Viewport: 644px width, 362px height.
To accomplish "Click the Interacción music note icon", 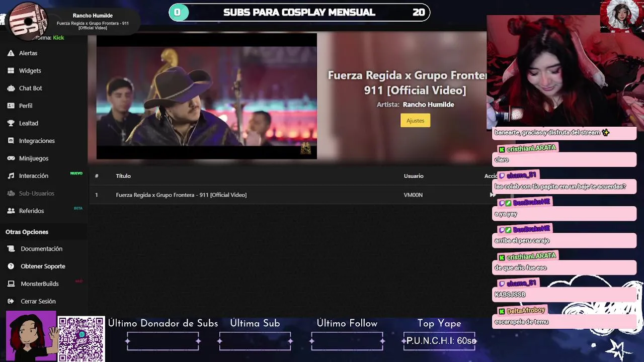I will tap(11, 176).
